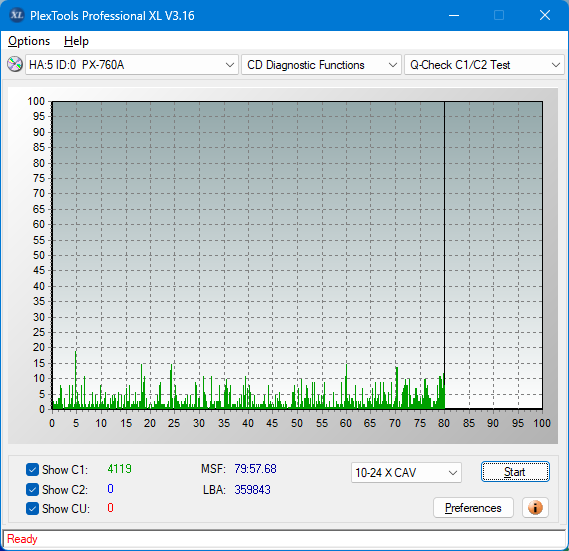Click the tall C1 spike near 5 minutes
569x551 pixels.
tap(75, 379)
